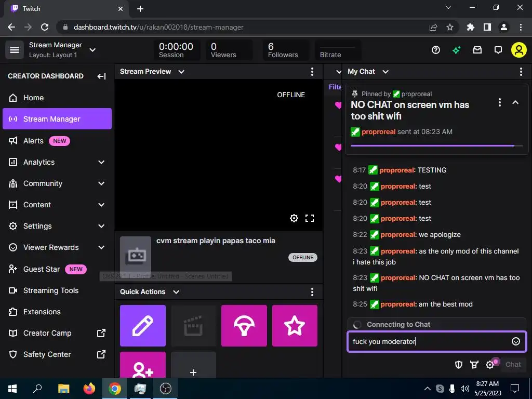Open Stream Preview panel options menu
This screenshot has height=399, width=532.
pos(312,72)
